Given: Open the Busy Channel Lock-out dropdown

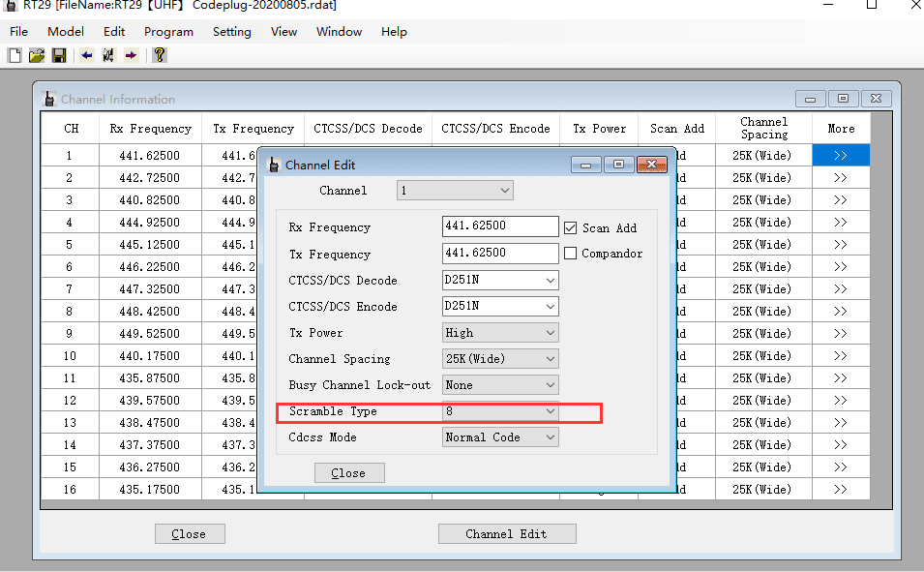Looking at the screenshot, I should tap(550, 385).
